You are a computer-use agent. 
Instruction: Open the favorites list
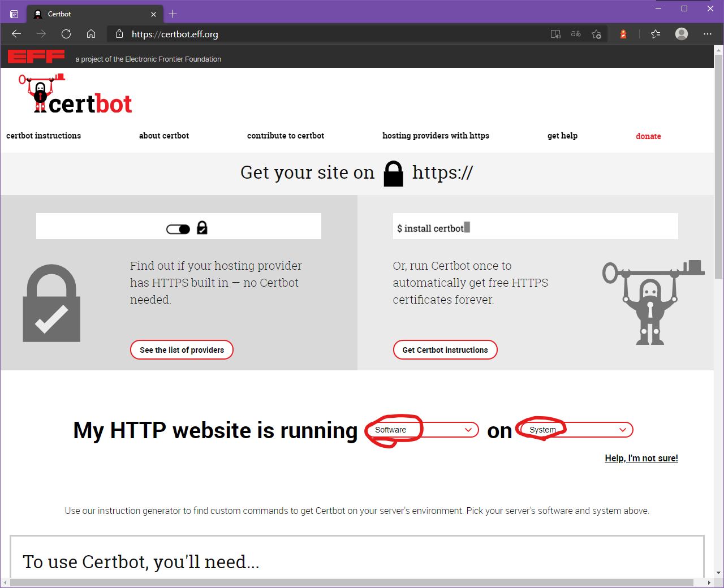pos(656,34)
